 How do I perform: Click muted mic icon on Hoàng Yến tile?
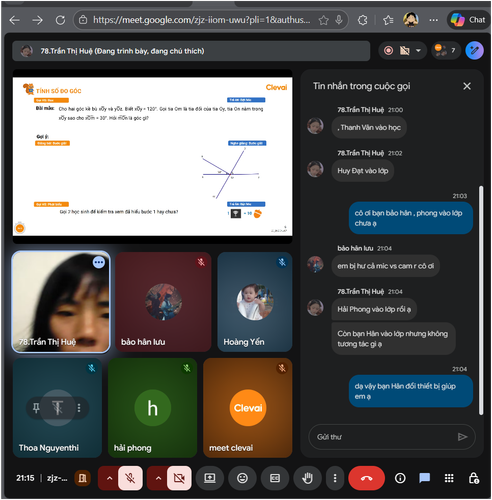[282, 262]
